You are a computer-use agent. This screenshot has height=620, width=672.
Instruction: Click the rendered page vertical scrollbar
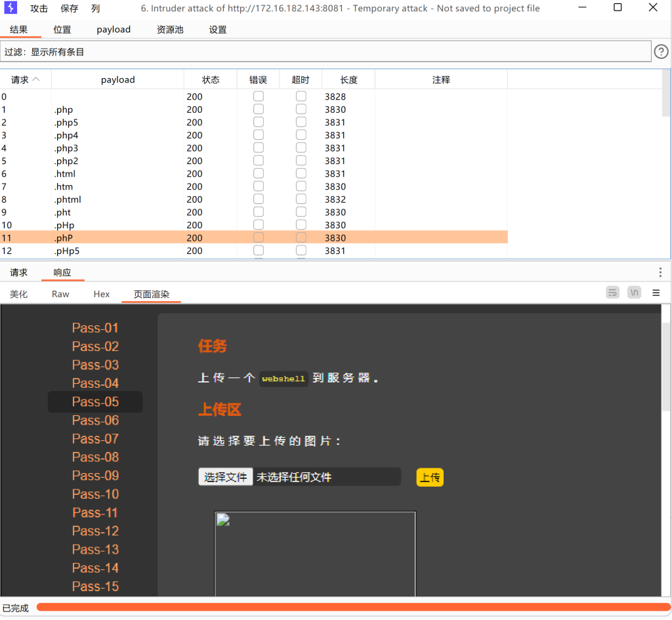[665, 366]
